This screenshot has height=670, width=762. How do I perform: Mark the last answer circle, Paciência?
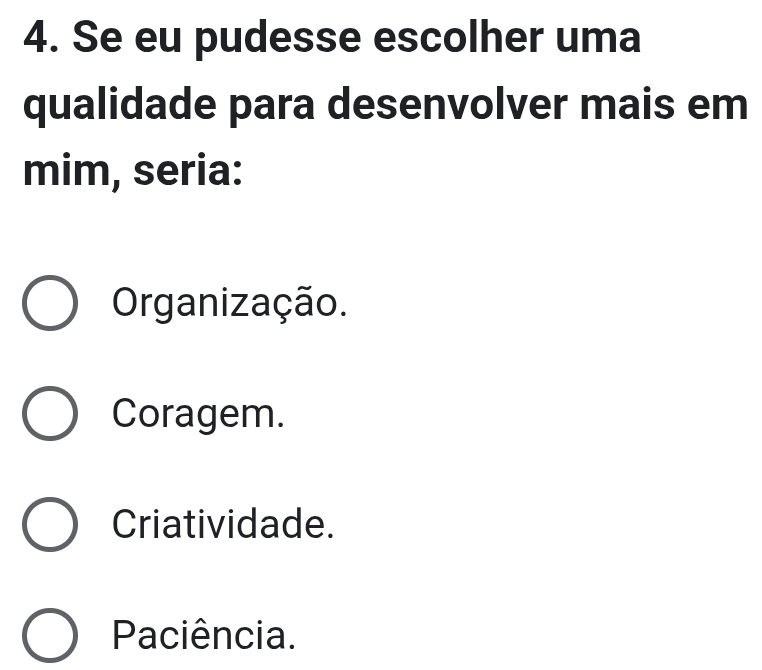(48, 637)
